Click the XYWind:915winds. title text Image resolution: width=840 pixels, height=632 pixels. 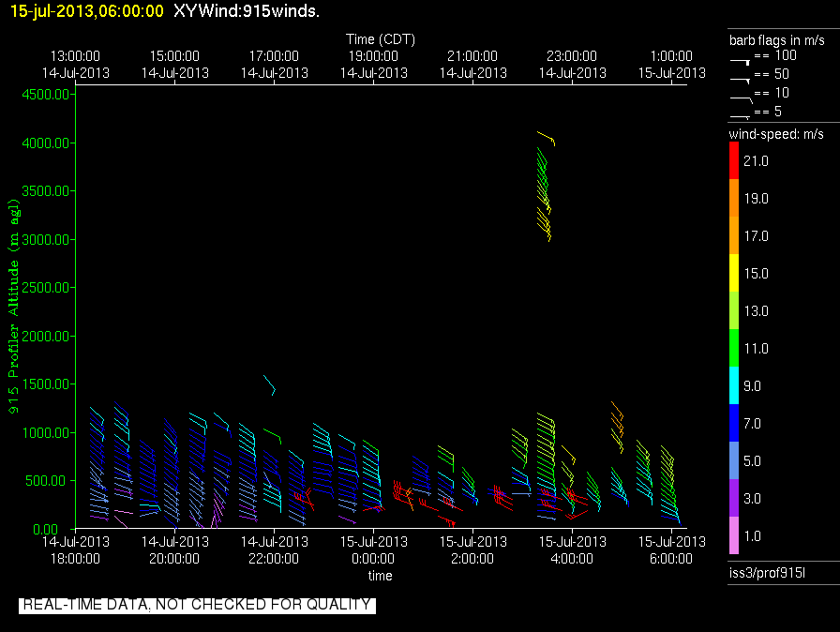click(x=247, y=11)
